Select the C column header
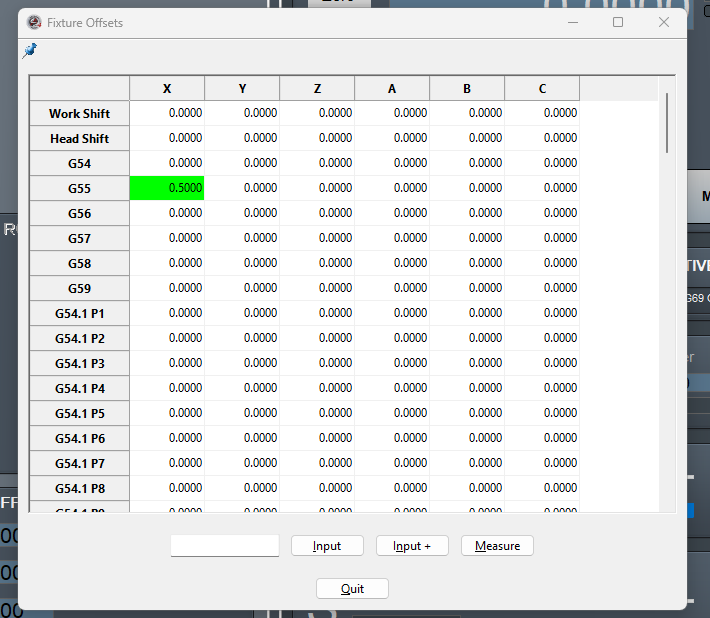710x618 pixels. pos(542,89)
